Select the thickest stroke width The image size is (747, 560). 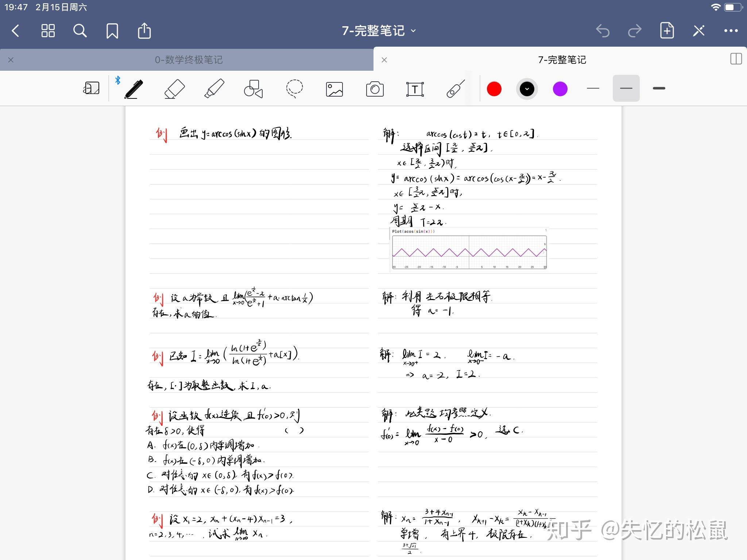click(x=659, y=88)
